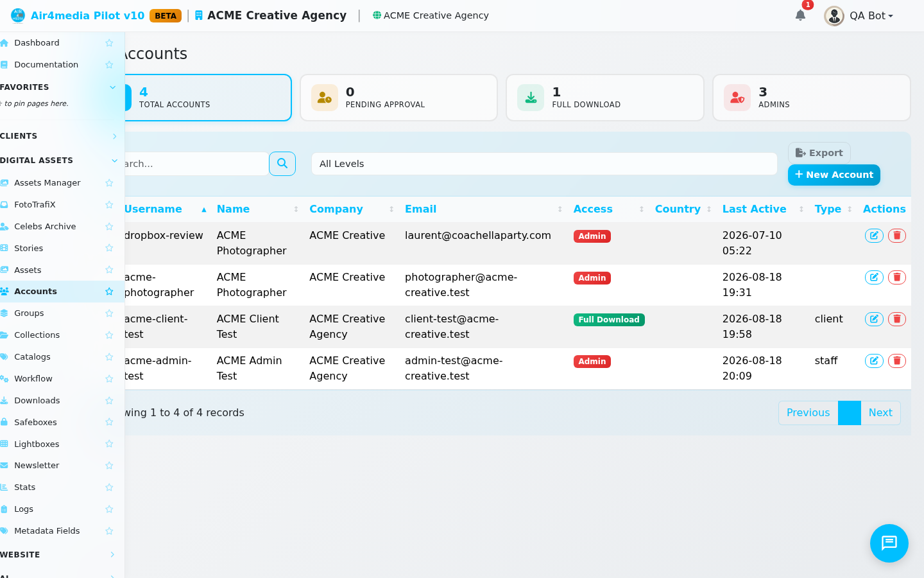Click the Full Download card icon

531,98
